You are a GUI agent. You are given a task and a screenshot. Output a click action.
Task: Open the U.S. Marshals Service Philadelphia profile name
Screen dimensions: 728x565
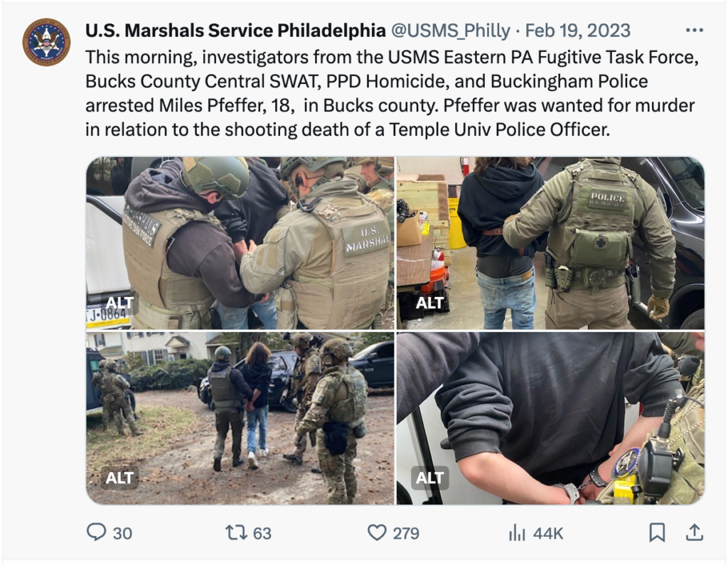tap(235, 31)
